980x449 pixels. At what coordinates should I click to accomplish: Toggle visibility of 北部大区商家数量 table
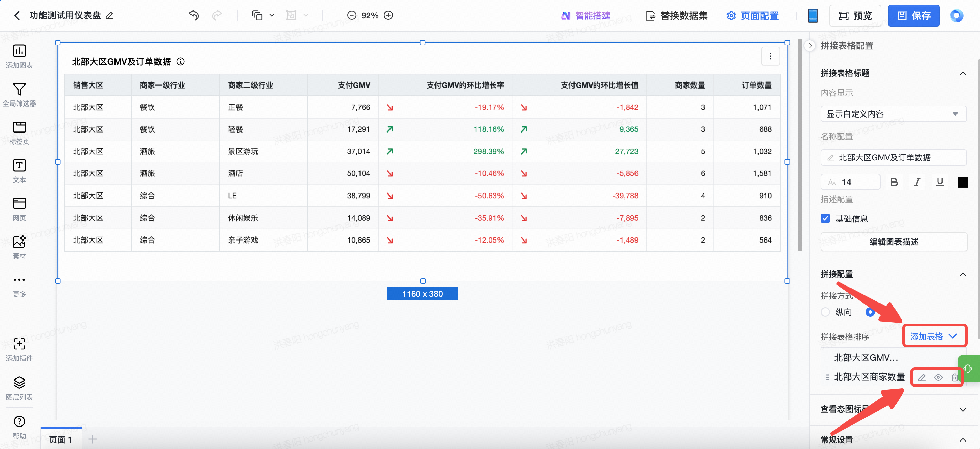[x=938, y=377]
